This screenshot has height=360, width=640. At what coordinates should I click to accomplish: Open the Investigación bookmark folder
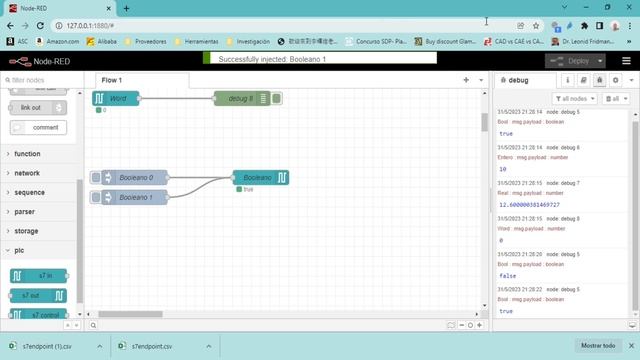(x=248, y=41)
